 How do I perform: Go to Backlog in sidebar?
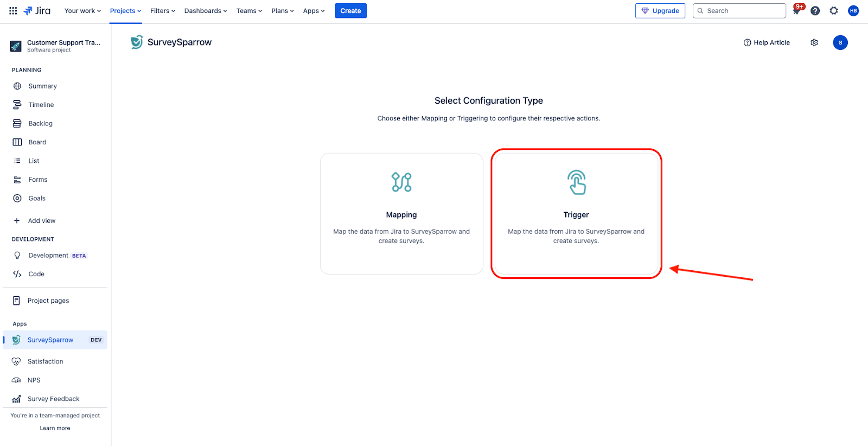pyautogui.click(x=40, y=124)
